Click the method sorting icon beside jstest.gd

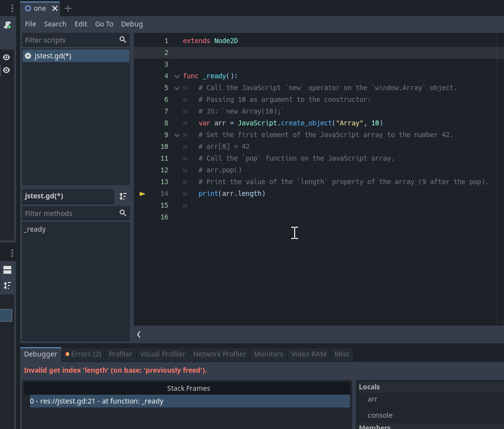click(x=123, y=196)
